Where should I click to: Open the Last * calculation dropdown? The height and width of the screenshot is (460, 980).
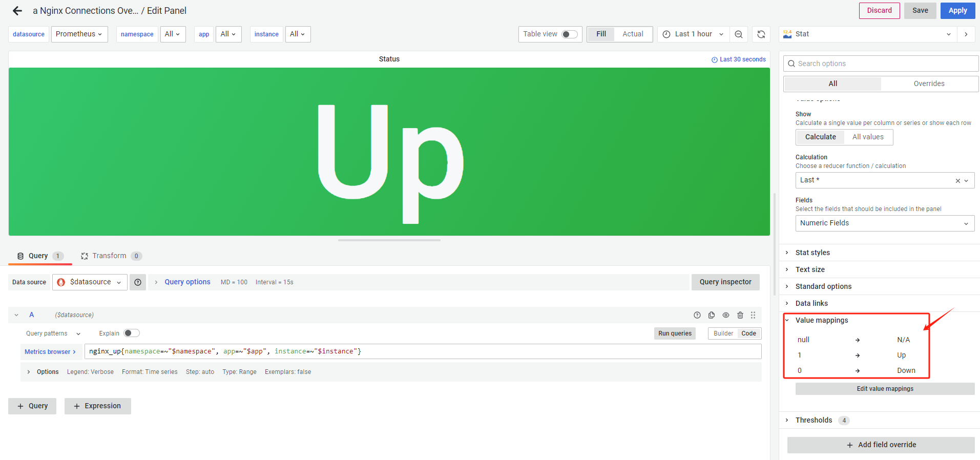tap(885, 180)
